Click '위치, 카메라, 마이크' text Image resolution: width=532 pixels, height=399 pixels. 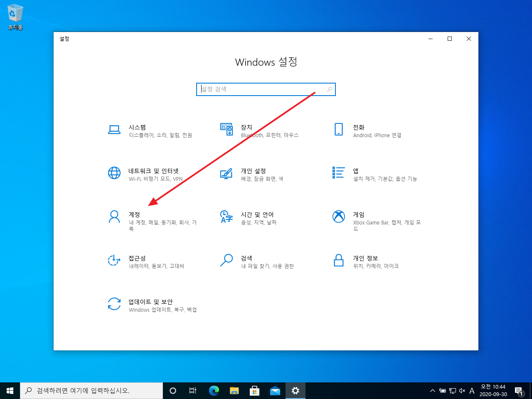[376, 266]
